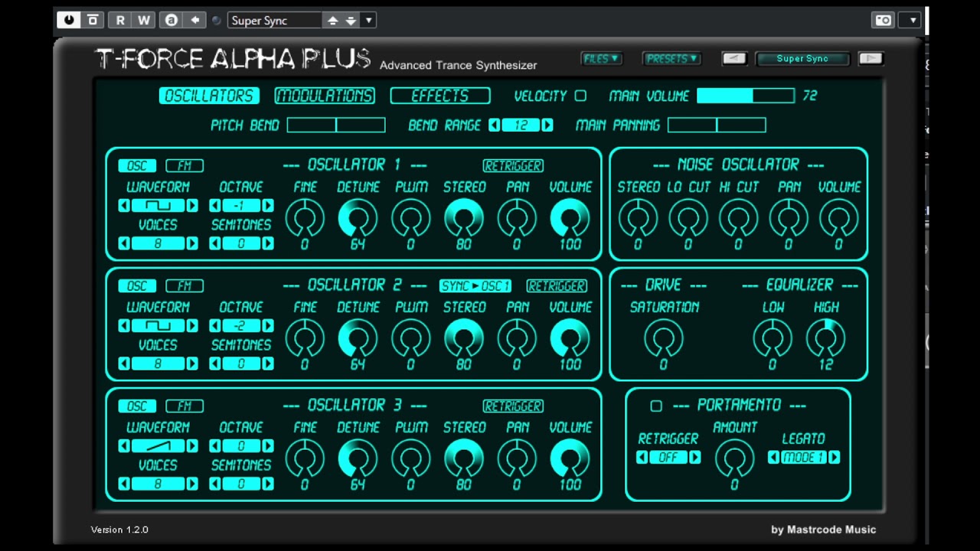Toggle RETRIGGER for Oscillator 1
The image size is (980, 551).
[x=513, y=166]
